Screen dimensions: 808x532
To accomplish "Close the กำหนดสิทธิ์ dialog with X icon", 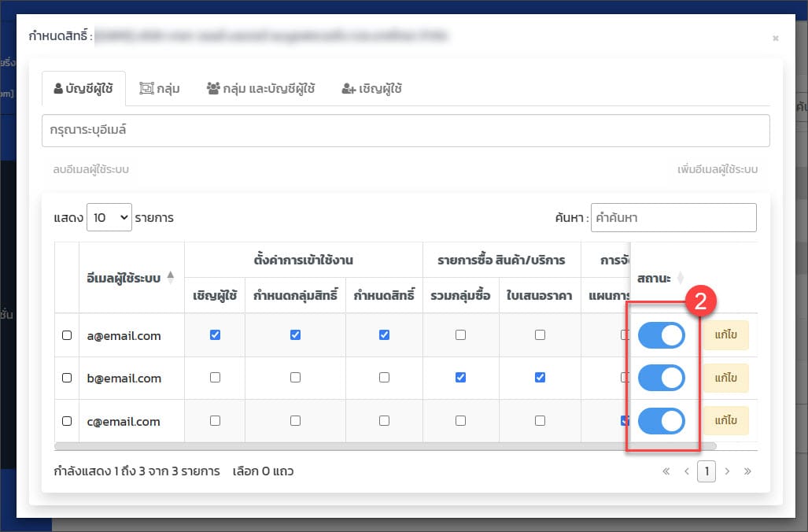I will (775, 38).
